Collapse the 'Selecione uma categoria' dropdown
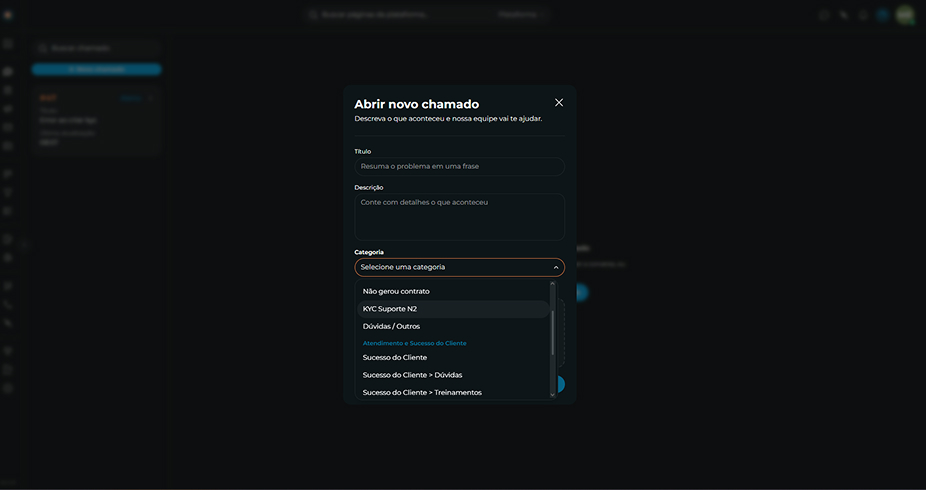The image size is (926, 490). pos(459,267)
